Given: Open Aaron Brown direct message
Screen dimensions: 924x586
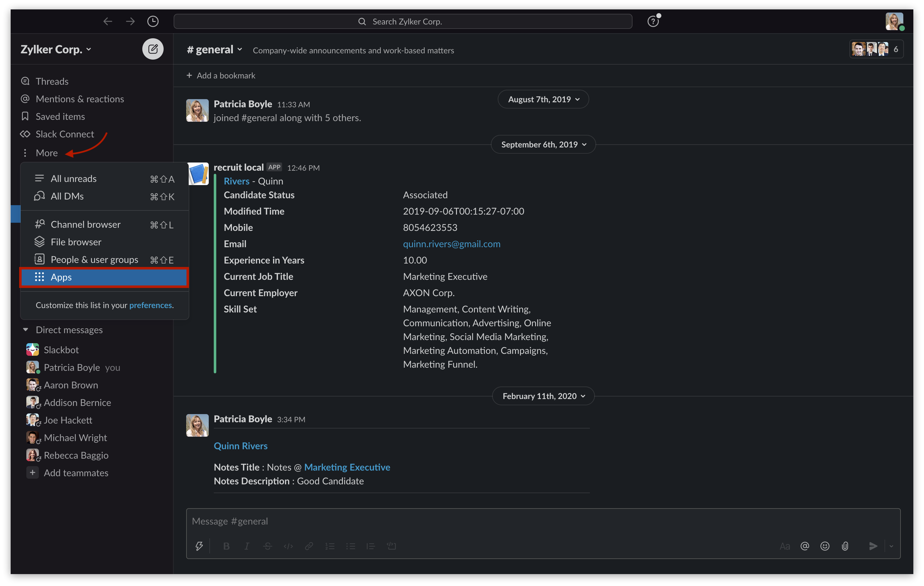Looking at the screenshot, I should click(x=71, y=385).
